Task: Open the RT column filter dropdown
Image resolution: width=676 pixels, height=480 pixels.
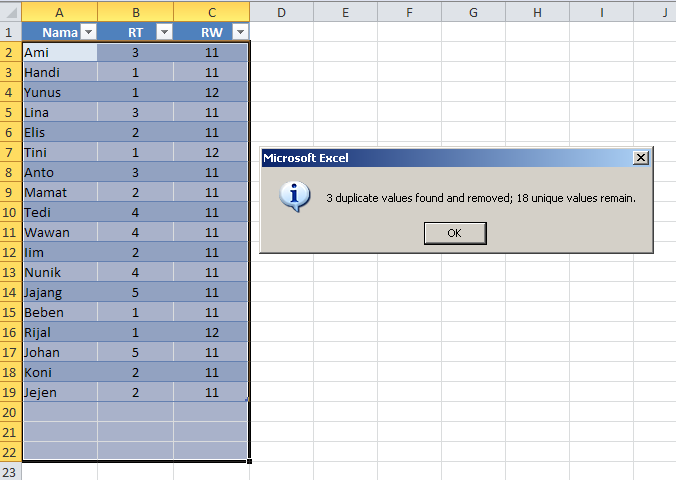Action: tap(164, 32)
